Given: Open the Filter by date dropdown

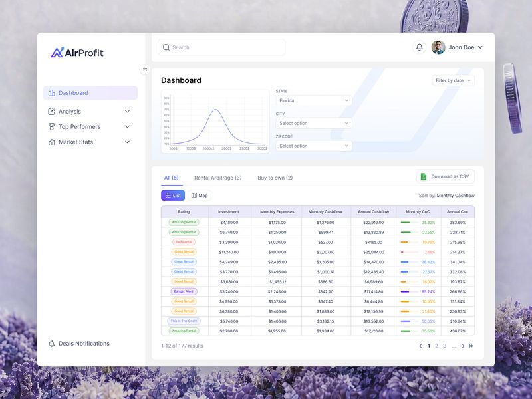Looking at the screenshot, I should [x=454, y=80].
